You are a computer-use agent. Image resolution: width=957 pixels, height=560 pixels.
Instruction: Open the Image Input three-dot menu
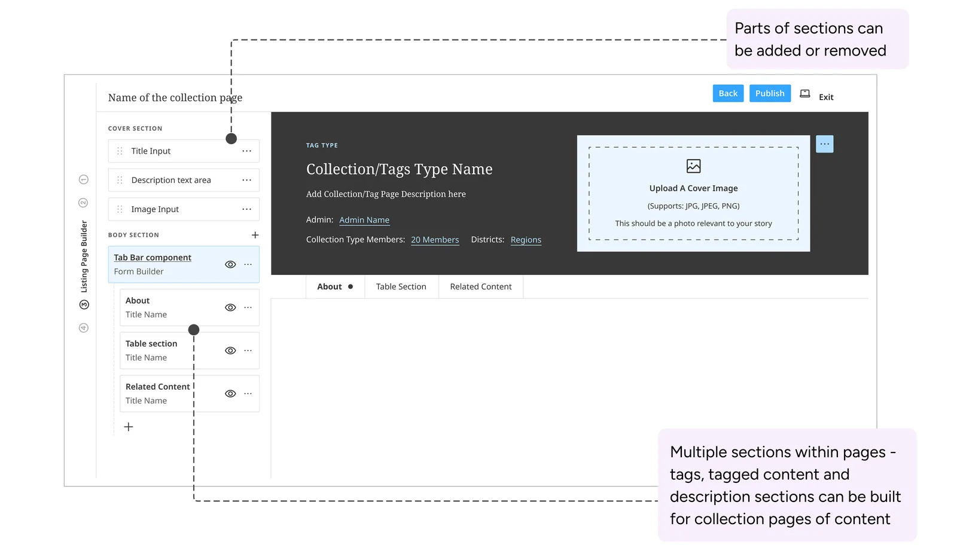246,209
